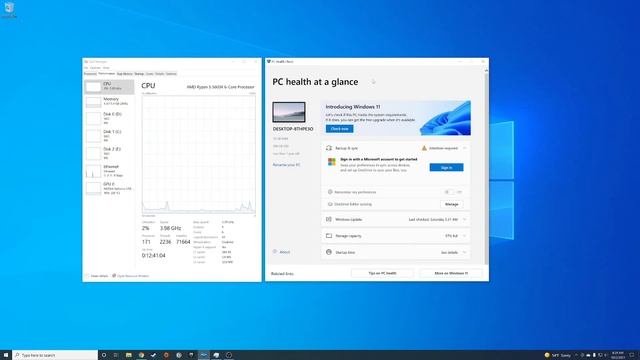Click the 57% full storage value
Screen dimensions: 640x360
click(x=451, y=236)
